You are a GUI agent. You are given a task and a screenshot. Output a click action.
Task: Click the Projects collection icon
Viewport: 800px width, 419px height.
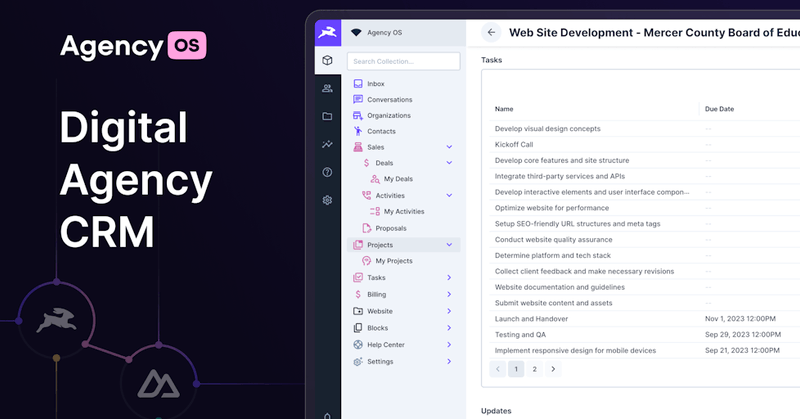click(358, 245)
